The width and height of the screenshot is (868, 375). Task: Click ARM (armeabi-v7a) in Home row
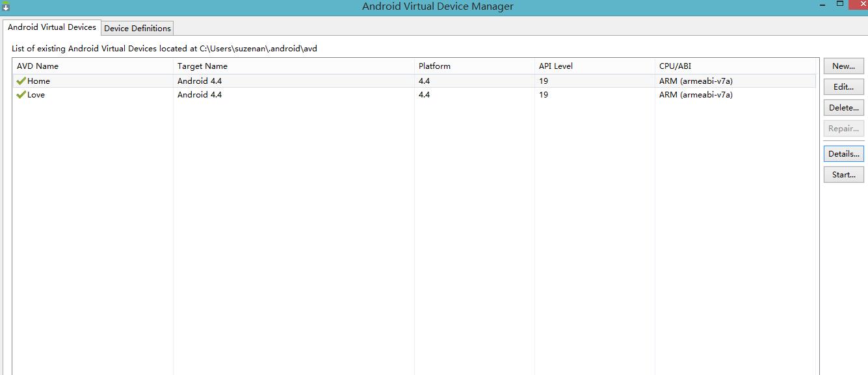(696, 81)
